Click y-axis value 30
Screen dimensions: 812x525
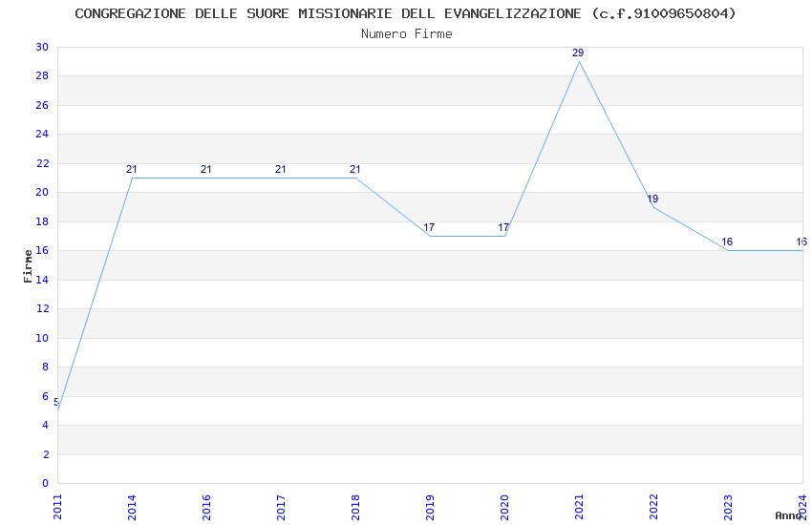click(x=42, y=47)
